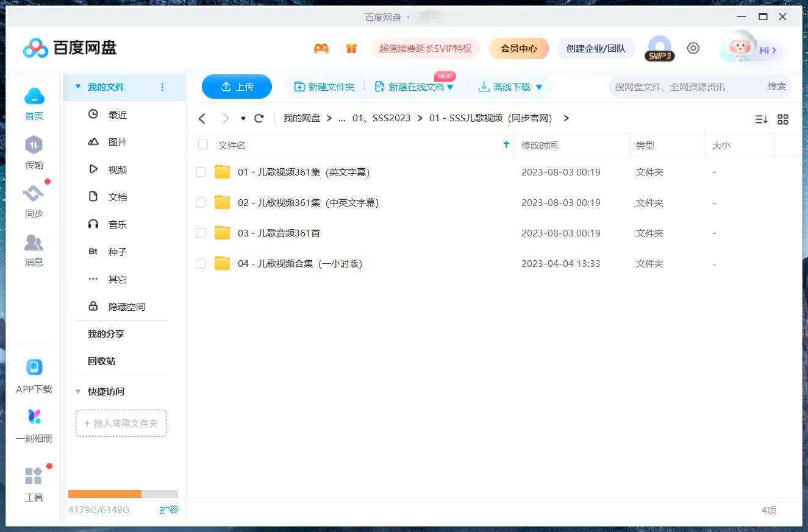Open the 离线下载 dropdown arrow
The height and width of the screenshot is (532, 808).
coord(538,87)
